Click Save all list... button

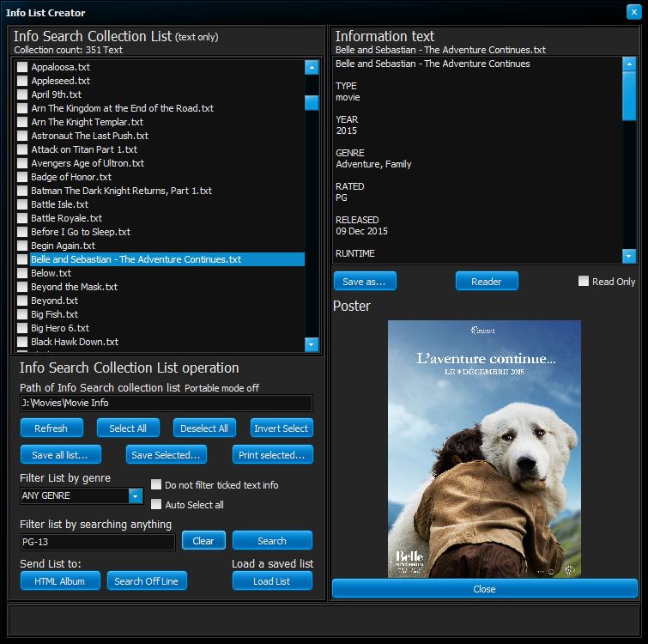pos(61,455)
